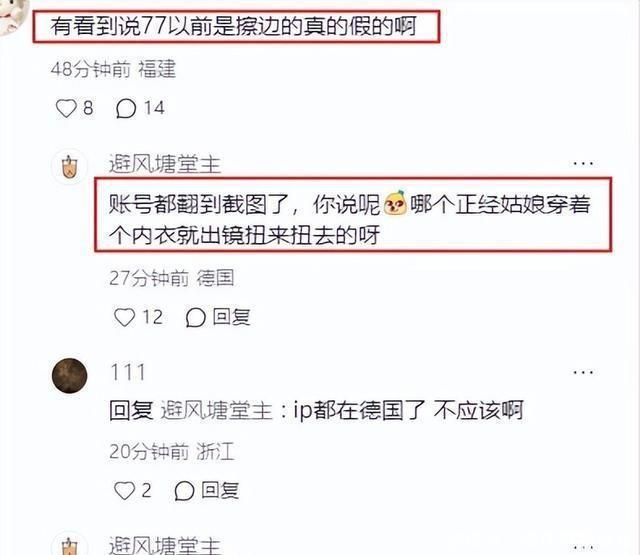Open the 14 replies comment bubble

pyautogui.click(x=126, y=109)
